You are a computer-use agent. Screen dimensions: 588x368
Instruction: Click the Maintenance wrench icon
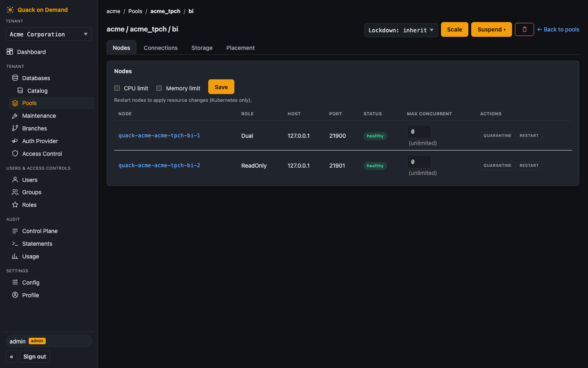pyautogui.click(x=15, y=116)
